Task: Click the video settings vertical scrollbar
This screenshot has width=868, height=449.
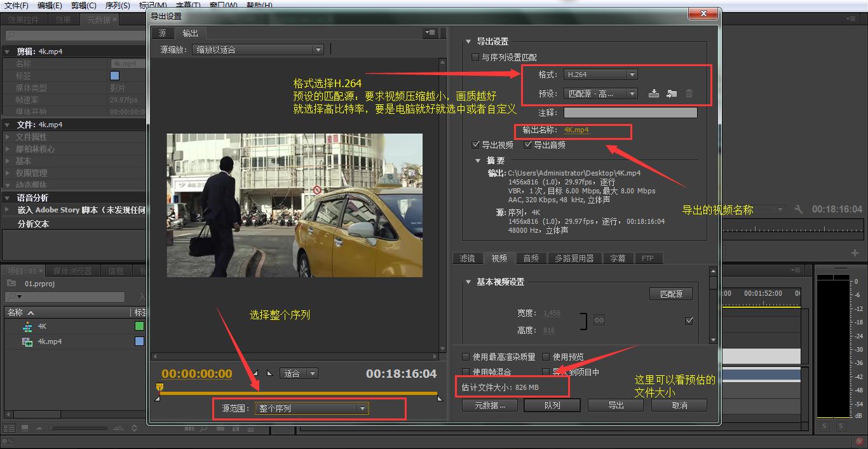Action: pos(713,306)
